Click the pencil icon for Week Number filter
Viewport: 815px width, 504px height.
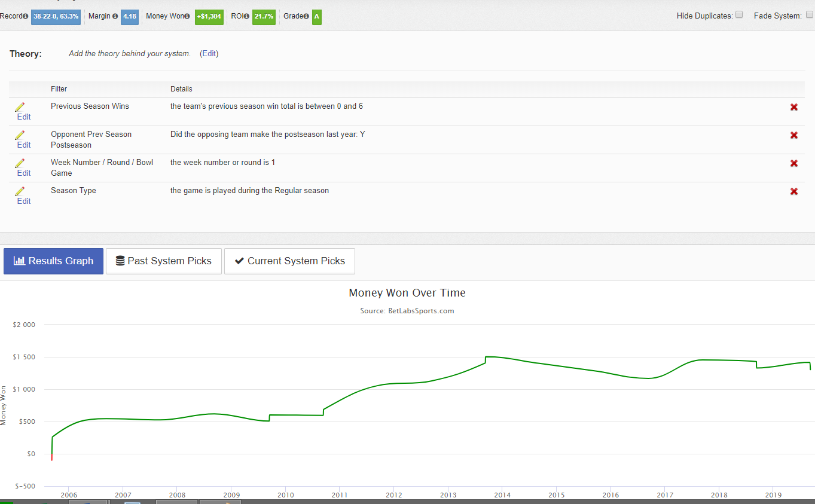pos(20,163)
